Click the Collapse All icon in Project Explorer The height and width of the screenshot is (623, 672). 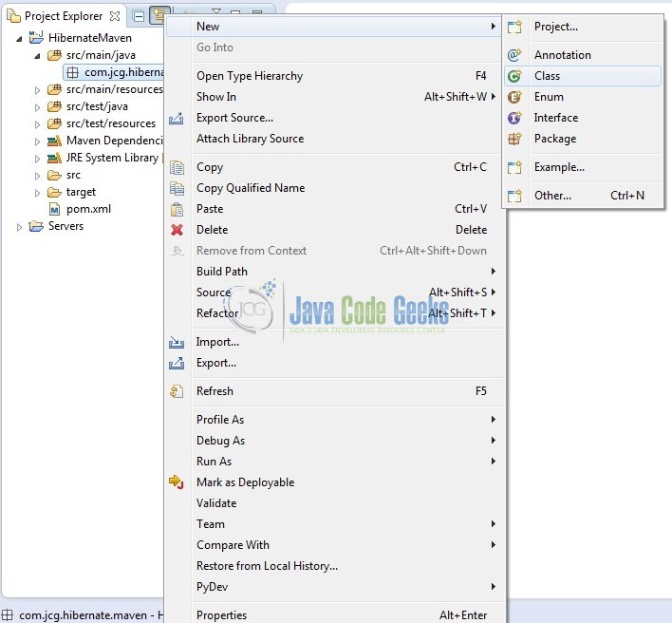click(139, 16)
